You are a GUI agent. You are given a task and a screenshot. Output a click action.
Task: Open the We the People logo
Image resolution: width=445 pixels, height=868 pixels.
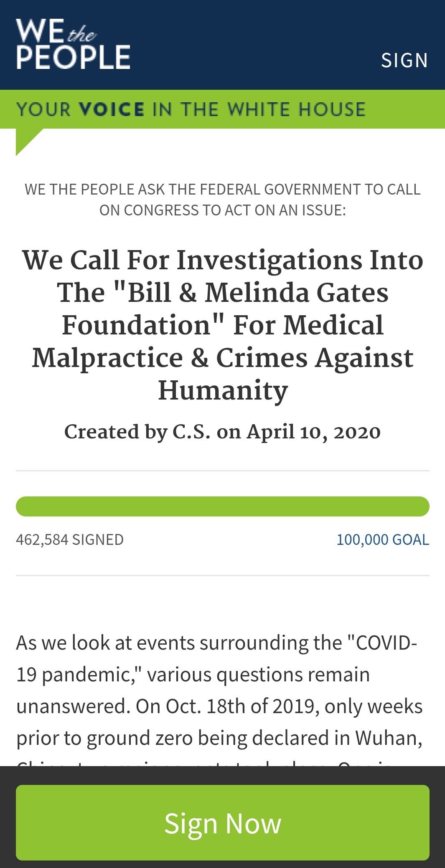[x=73, y=44]
